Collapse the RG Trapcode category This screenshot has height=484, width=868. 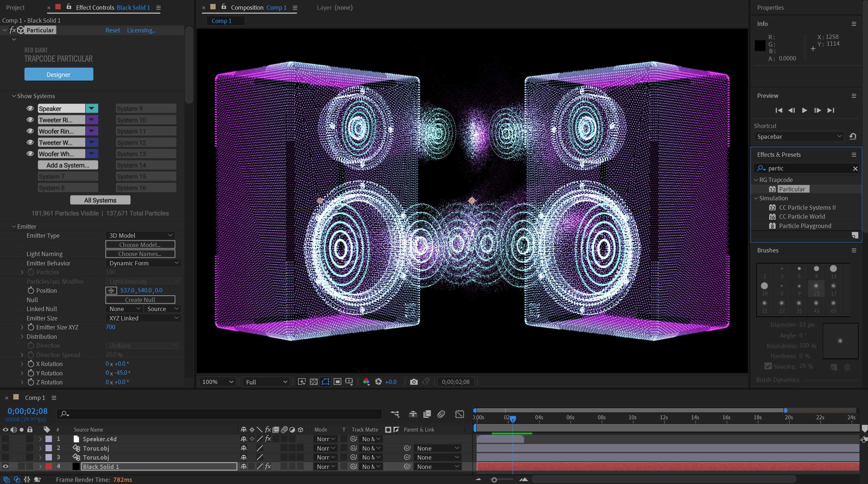pos(756,180)
